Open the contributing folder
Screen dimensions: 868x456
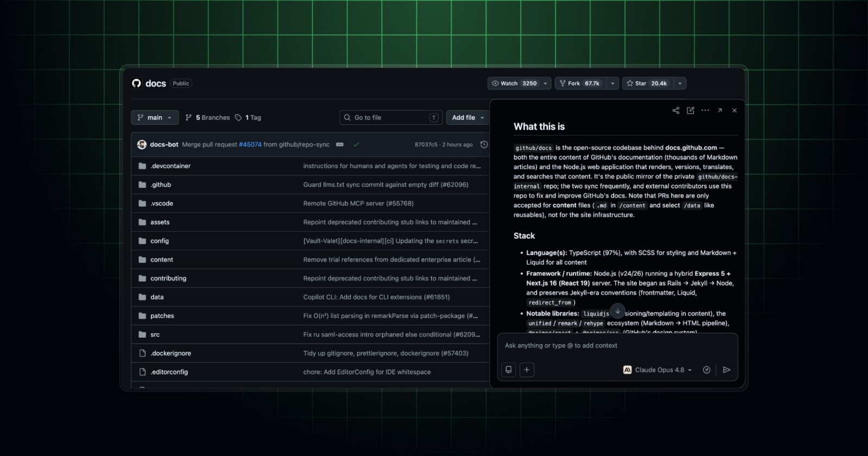168,278
